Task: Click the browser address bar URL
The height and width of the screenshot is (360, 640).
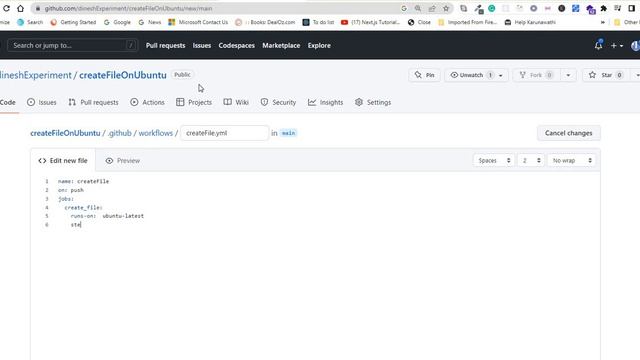Action: pyautogui.click(x=129, y=9)
